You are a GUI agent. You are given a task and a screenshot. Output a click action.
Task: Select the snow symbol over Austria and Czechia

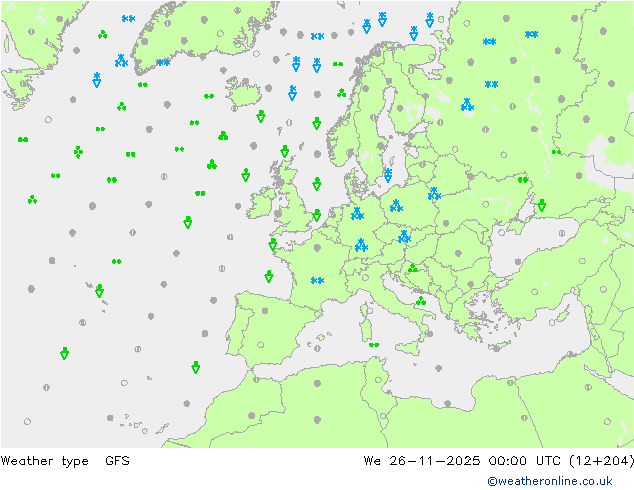click(404, 237)
